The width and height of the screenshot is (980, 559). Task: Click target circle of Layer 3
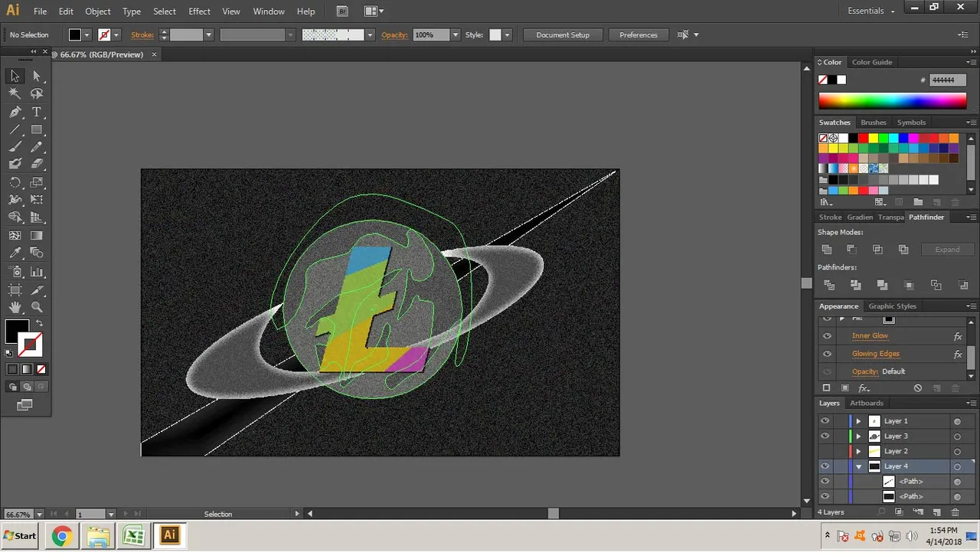957,436
